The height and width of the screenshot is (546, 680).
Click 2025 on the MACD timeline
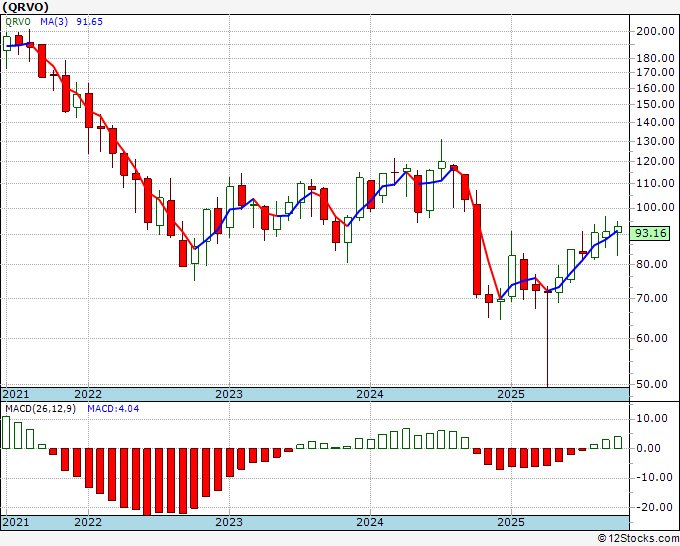click(x=511, y=522)
